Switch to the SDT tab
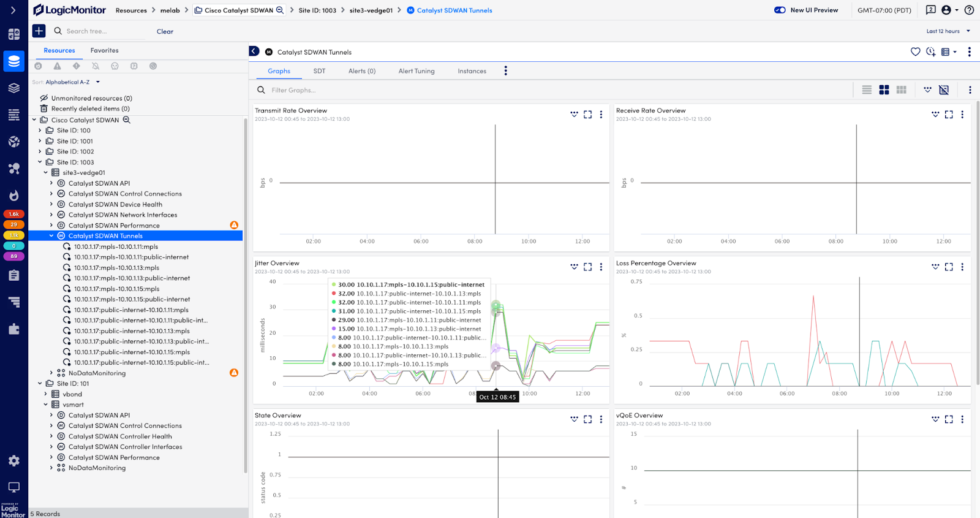980x518 pixels. (319, 71)
